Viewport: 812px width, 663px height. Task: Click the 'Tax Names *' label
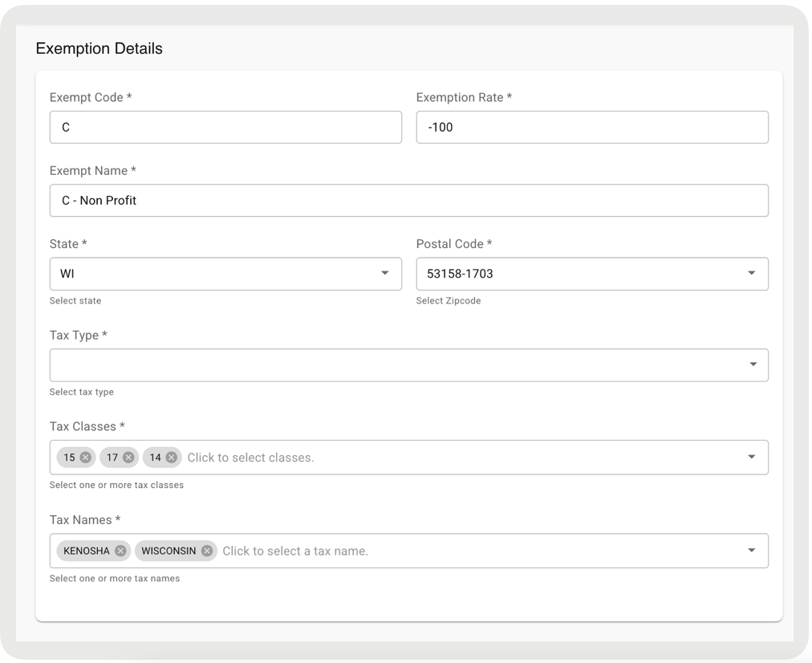85,519
